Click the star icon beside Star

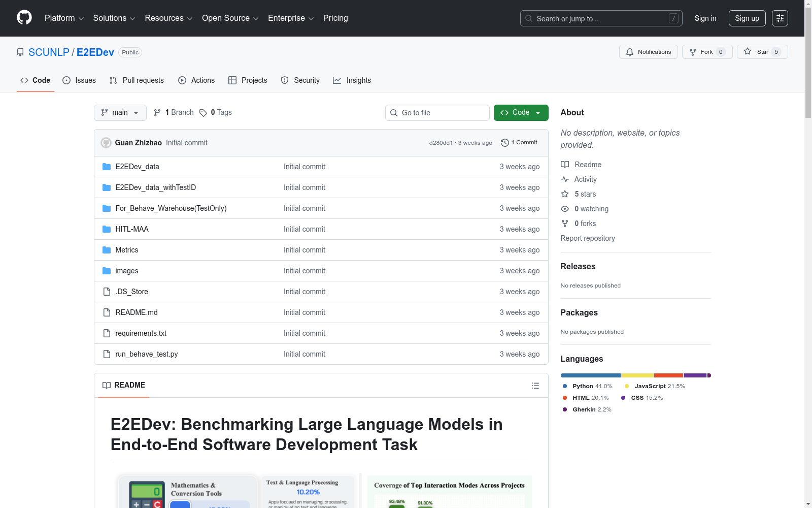[748, 51]
